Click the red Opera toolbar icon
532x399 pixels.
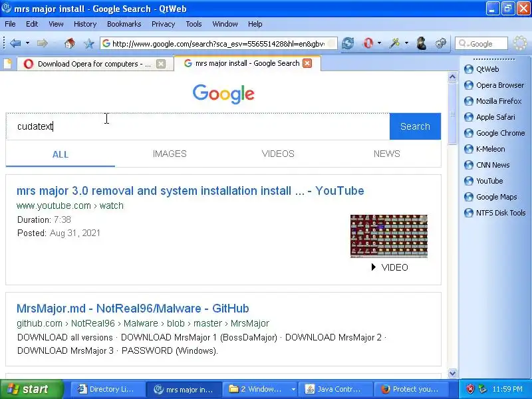(368, 43)
